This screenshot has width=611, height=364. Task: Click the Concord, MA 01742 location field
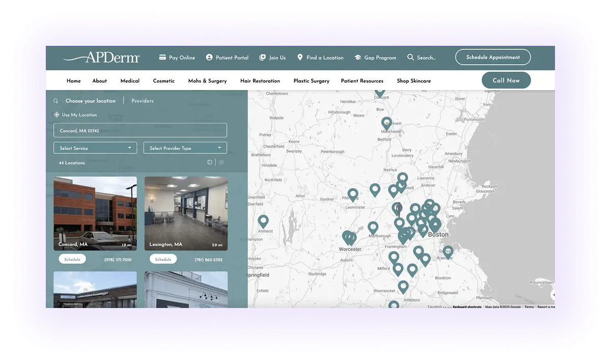[x=140, y=131]
